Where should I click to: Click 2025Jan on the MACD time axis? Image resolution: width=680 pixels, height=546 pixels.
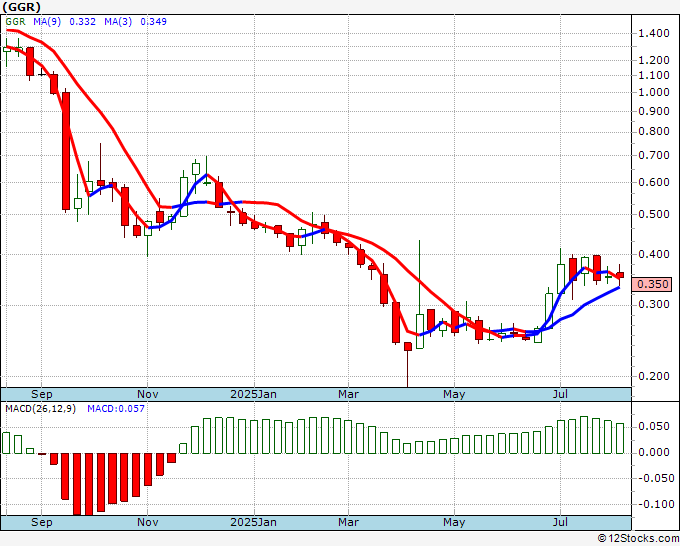[253, 522]
